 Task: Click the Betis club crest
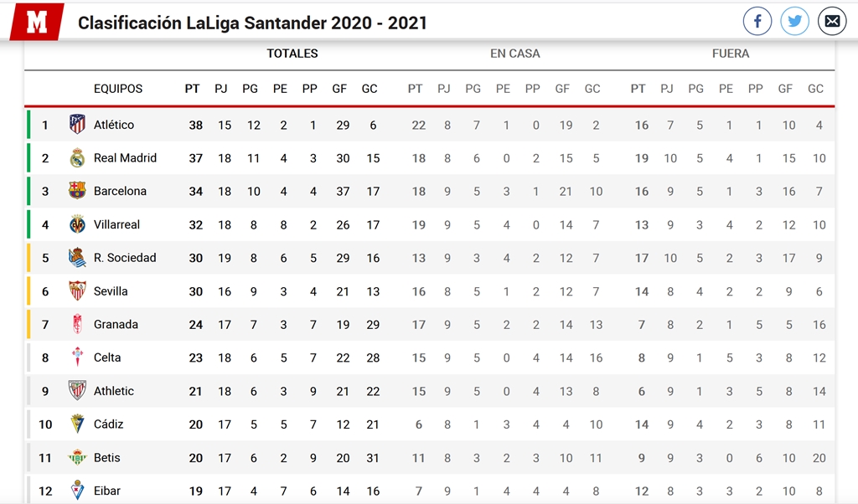tap(77, 458)
